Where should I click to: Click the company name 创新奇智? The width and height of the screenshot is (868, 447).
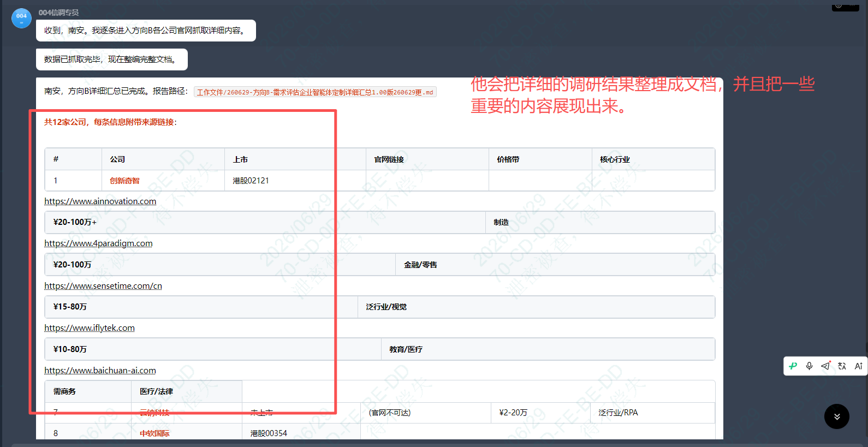(x=124, y=181)
